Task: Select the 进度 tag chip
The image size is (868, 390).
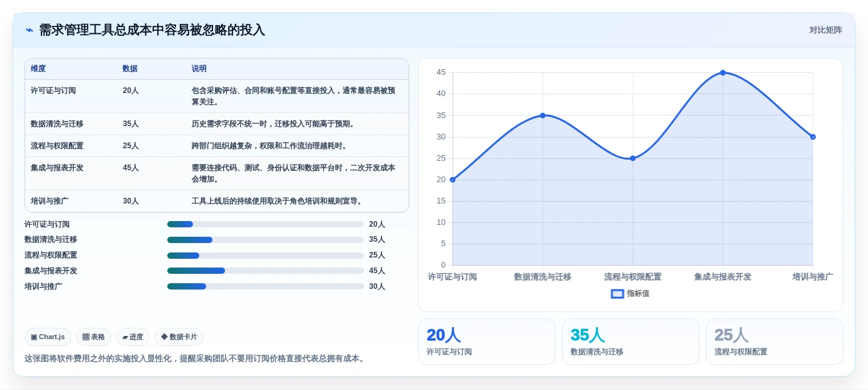Action: [133, 337]
